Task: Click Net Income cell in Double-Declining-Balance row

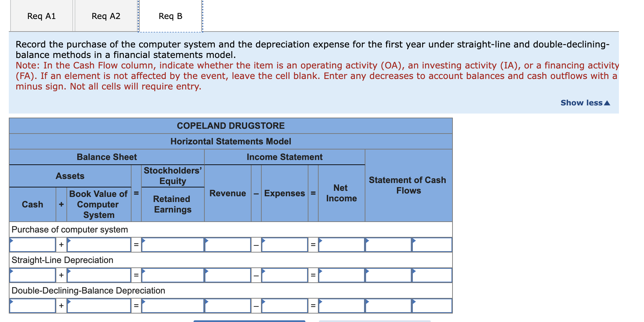Action: [342, 306]
